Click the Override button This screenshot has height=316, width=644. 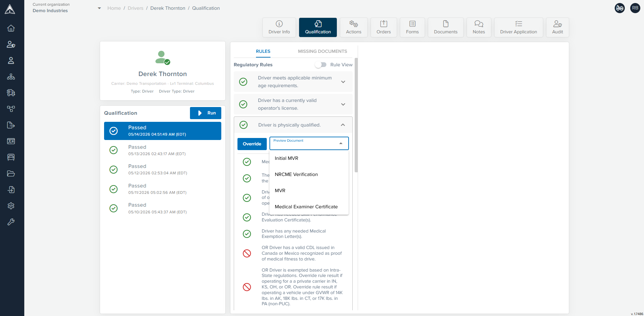pyautogui.click(x=252, y=144)
